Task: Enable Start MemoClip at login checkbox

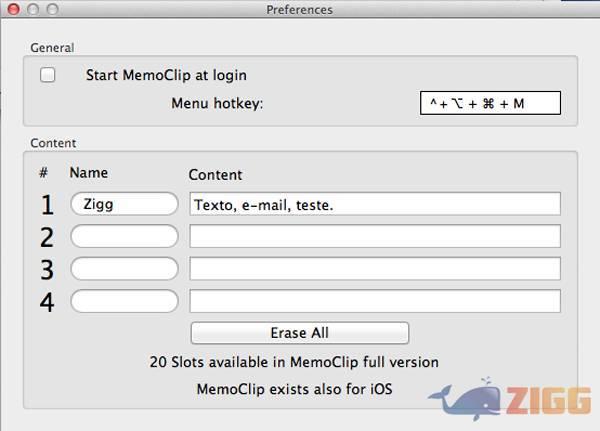Action: pyautogui.click(x=47, y=75)
